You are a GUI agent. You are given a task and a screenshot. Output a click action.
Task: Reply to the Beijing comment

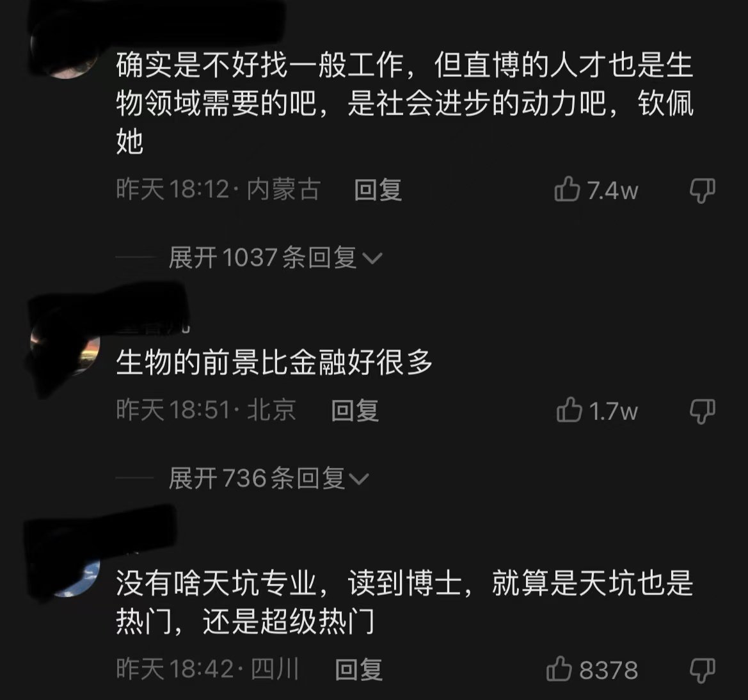click(x=355, y=410)
